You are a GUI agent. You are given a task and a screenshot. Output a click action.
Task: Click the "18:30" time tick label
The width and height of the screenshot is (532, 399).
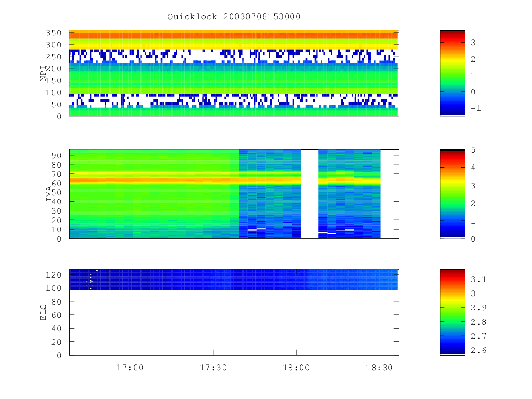[x=379, y=367]
